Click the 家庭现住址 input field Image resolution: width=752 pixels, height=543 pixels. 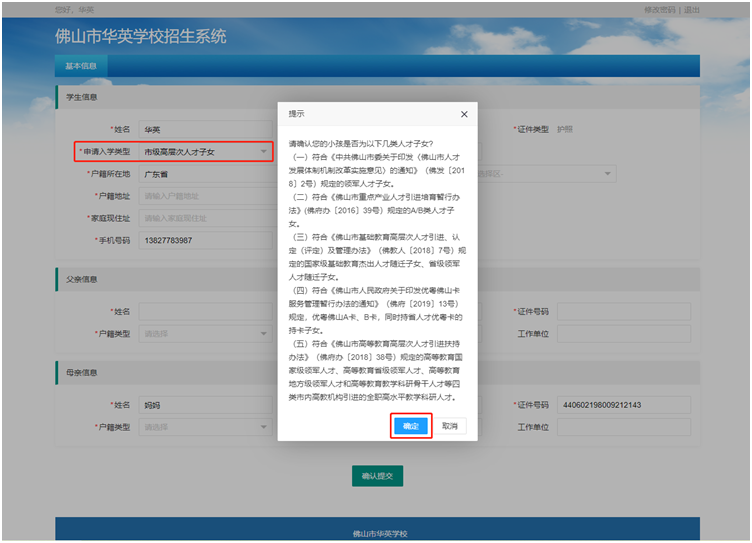click(x=205, y=218)
